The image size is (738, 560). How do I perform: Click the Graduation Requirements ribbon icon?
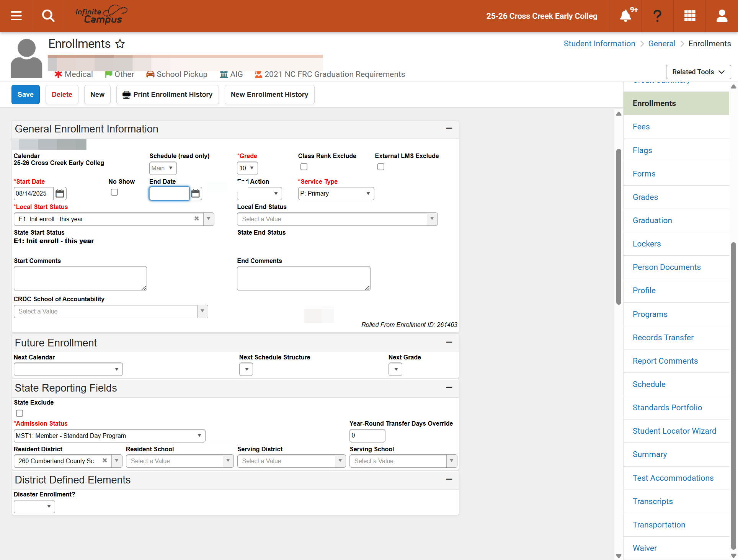pyautogui.click(x=258, y=74)
